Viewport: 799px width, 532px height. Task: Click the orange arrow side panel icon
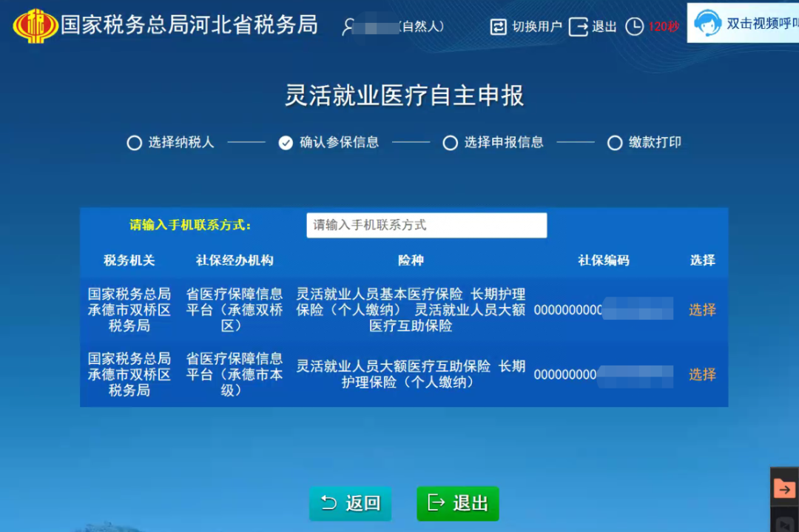pos(784,488)
